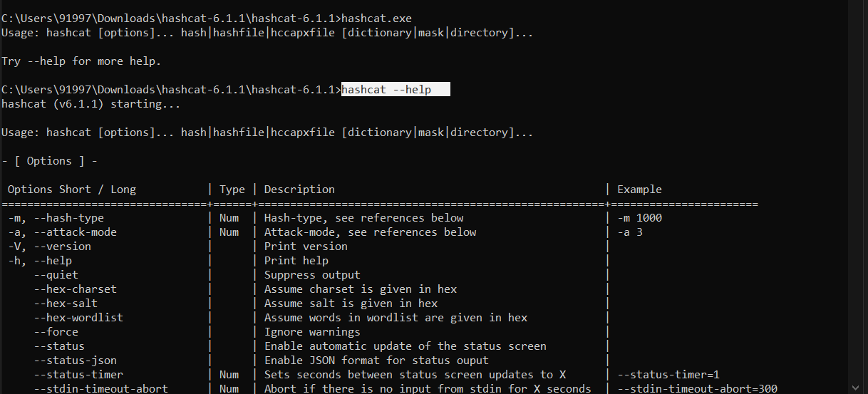Click the '-a, --attack-mode' option
The height and width of the screenshot is (394, 868).
[63, 232]
